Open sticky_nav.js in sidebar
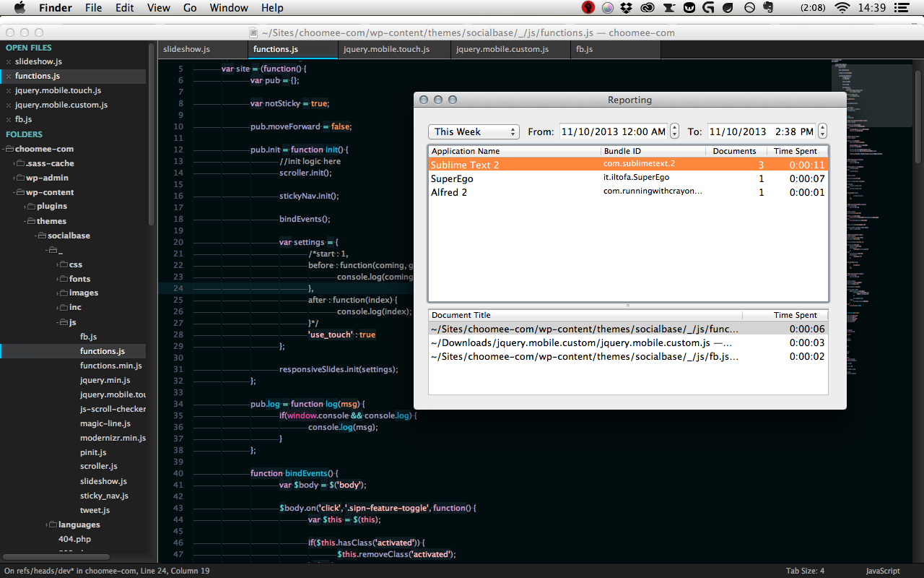 104,496
